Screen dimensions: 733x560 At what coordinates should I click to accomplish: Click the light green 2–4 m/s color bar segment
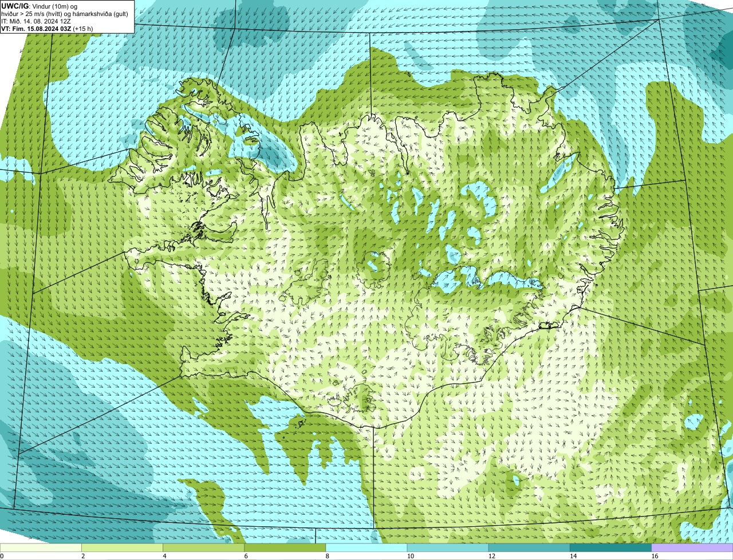click(122, 548)
